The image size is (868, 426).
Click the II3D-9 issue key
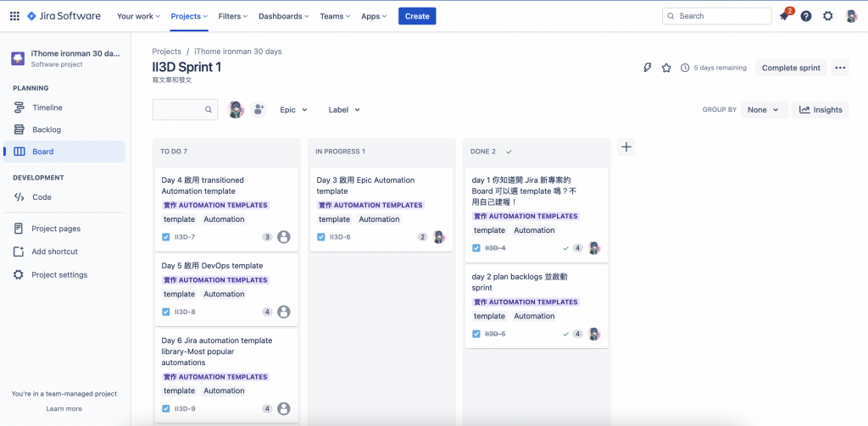185,409
